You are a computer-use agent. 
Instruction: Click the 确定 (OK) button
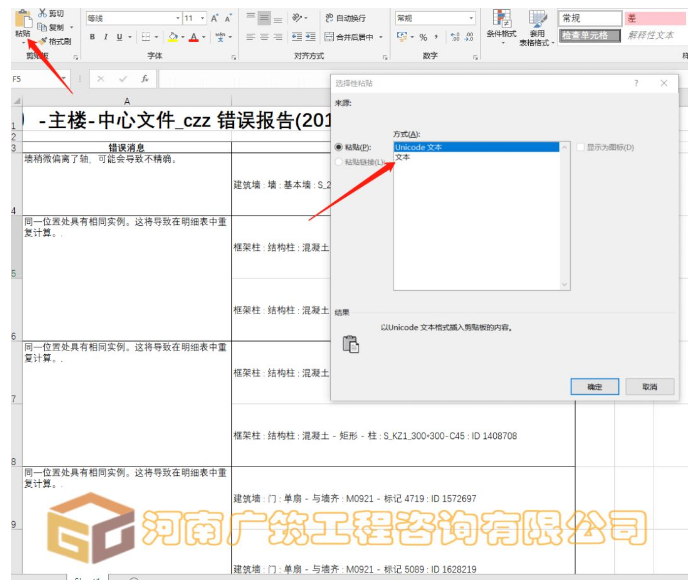click(x=594, y=387)
